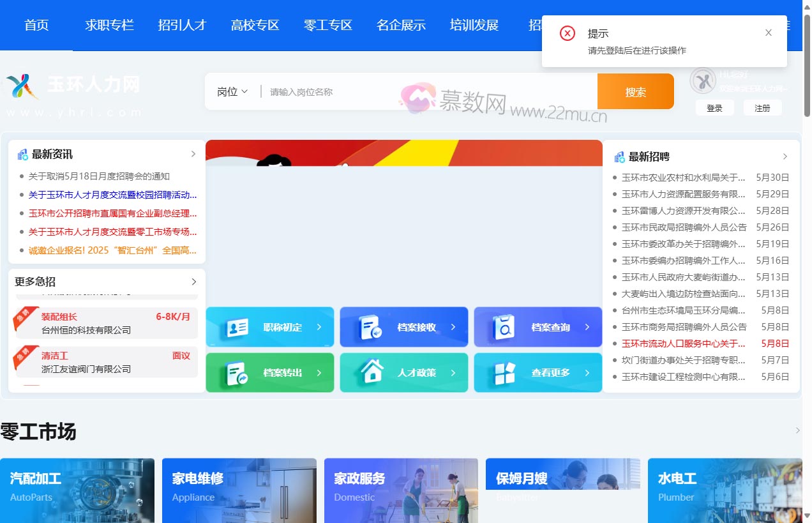Expand the 最新资讯 list via its chevron
The image size is (812, 523).
[193, 153]
